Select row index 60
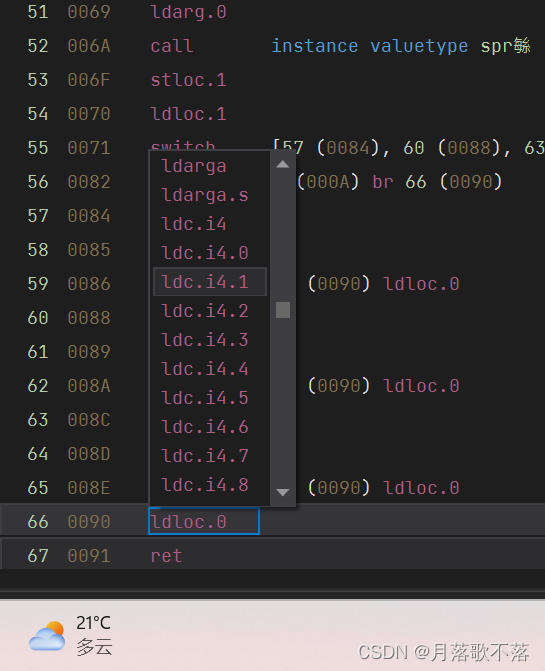This screenshot has width=545, height=671. [x=38, y=318]
